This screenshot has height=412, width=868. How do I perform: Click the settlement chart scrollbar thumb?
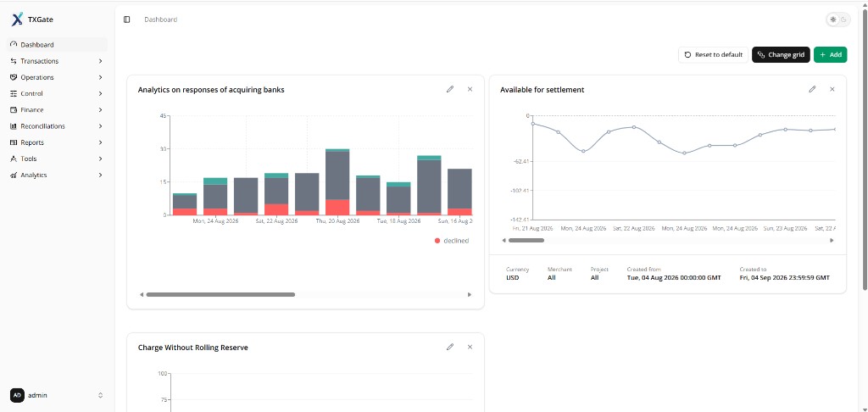pyautogui.click(x=526, y=241)
